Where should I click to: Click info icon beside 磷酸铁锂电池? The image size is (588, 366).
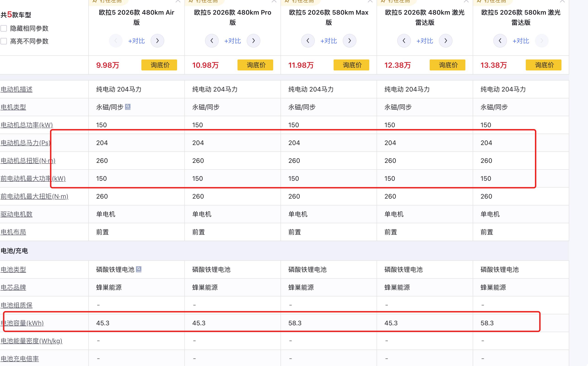click(139, 269)
